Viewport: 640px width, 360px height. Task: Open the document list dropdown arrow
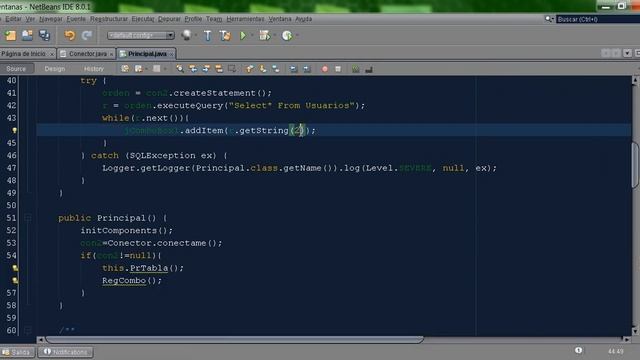pyautogui.click(x=627, y=53)
